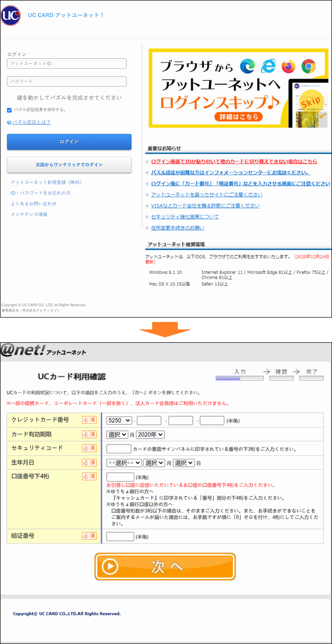This screenshot has width=332, height=644.
Task: Open the birth year 選択 dropdown
Action: click(124, 463)
